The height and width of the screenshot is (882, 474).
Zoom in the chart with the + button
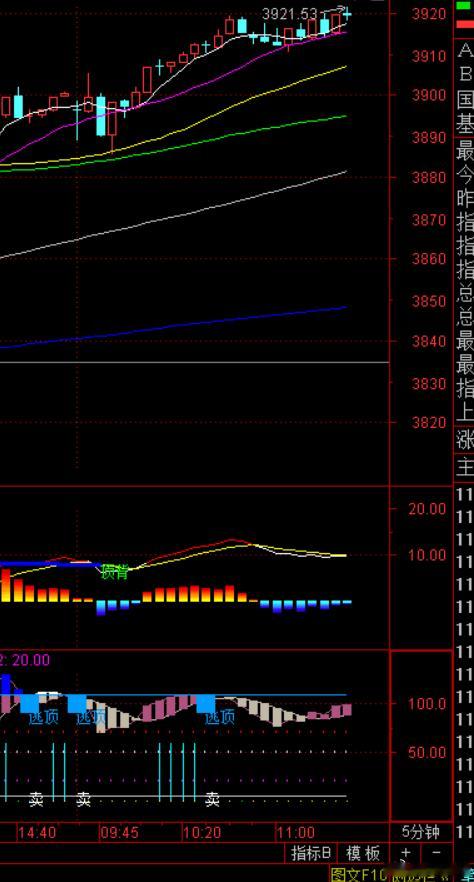click(x=405, y=853)
